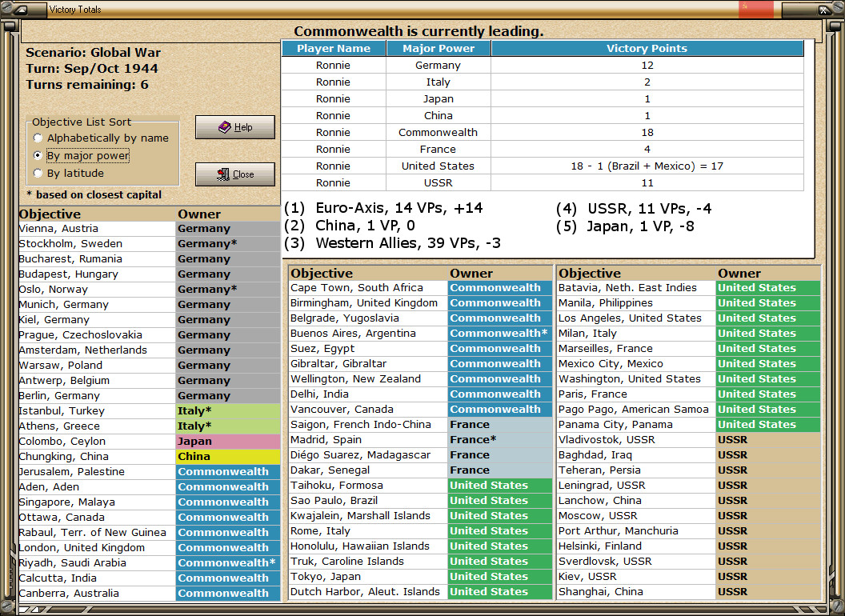The width and height of the screenshot is (845, 616).
Task: Select Buenos Aires, Argentina objective
Action: tap(368, 333)
